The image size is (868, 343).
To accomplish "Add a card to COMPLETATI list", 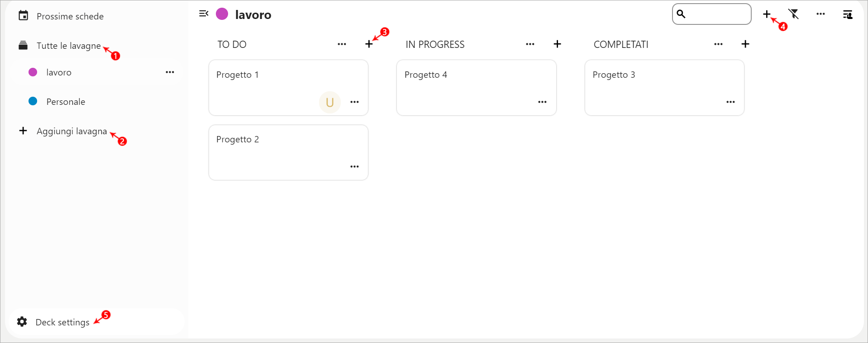I will pos(745,44).
